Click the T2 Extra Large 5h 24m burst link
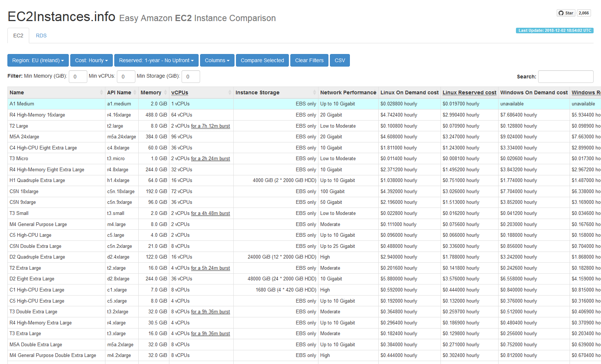 210,268
